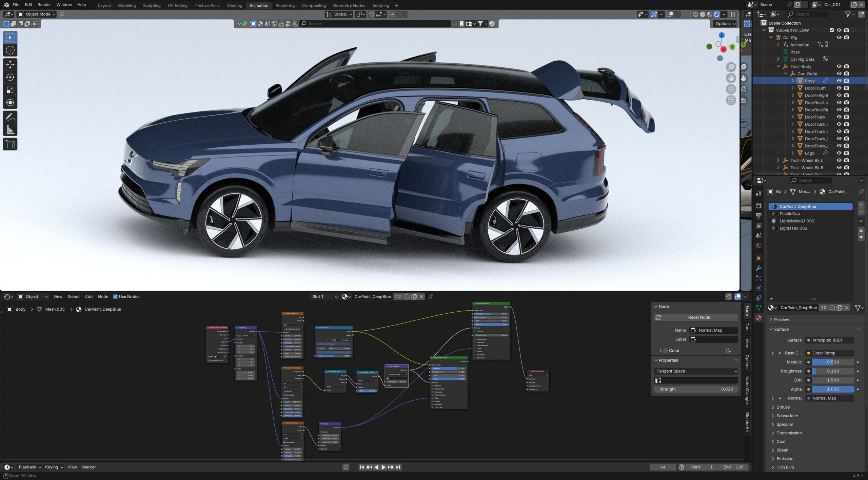Activate the Annotate tool
Viewport: 868px width, 480px height.
coord(10,117)
